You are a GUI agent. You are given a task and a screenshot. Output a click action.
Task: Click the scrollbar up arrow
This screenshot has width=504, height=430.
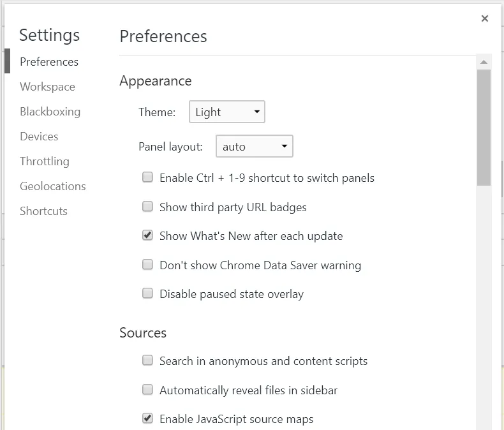coord(484,63)
